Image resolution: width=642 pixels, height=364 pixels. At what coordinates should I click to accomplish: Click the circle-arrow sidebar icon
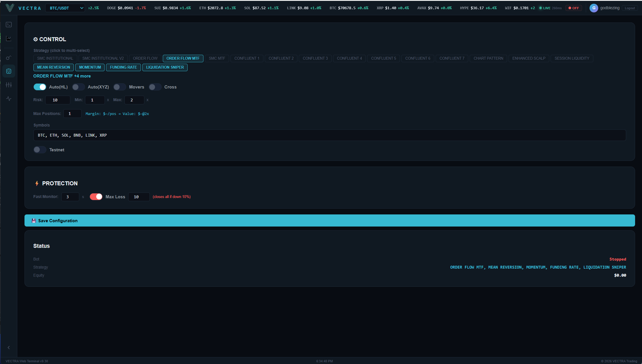pos(9,58)
